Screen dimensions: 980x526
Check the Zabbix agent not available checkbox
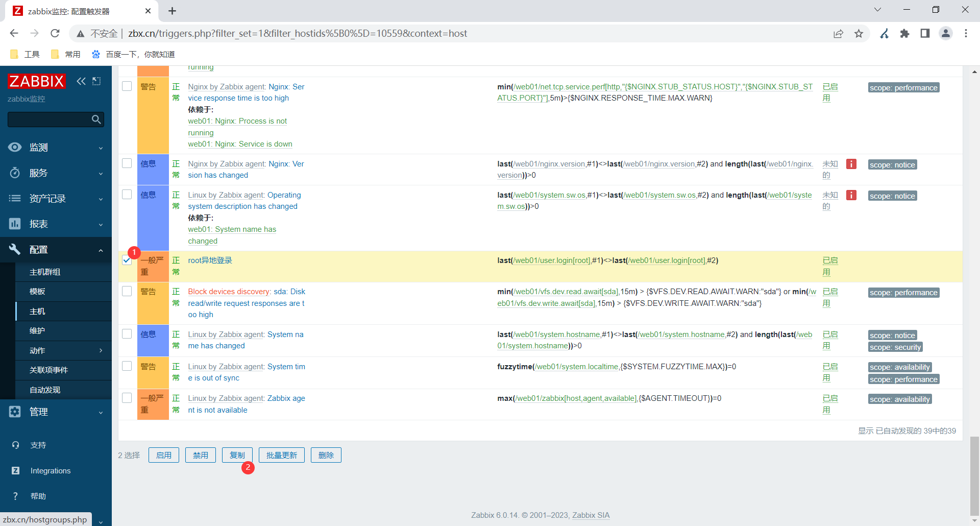coord(127,398)
